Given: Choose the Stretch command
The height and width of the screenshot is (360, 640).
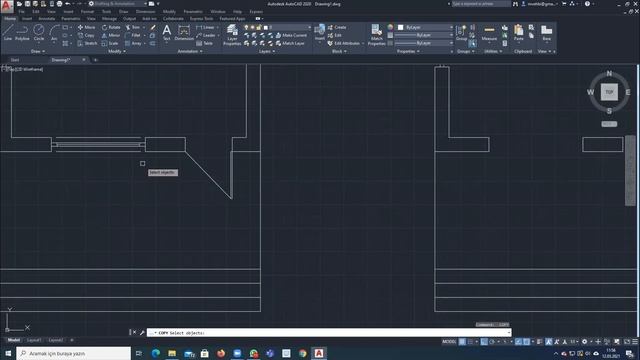Looking at the screenshot, I should [x=87, y=43].
